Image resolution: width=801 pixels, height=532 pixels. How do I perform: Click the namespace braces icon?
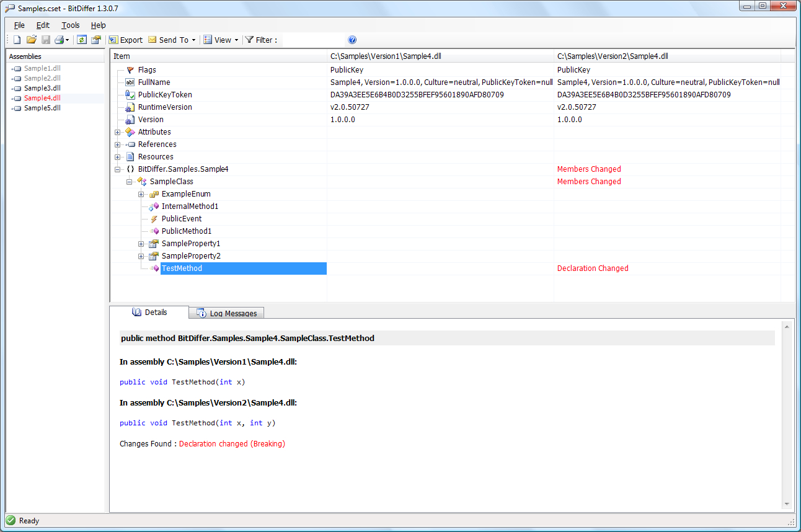[x=130, y=169]
